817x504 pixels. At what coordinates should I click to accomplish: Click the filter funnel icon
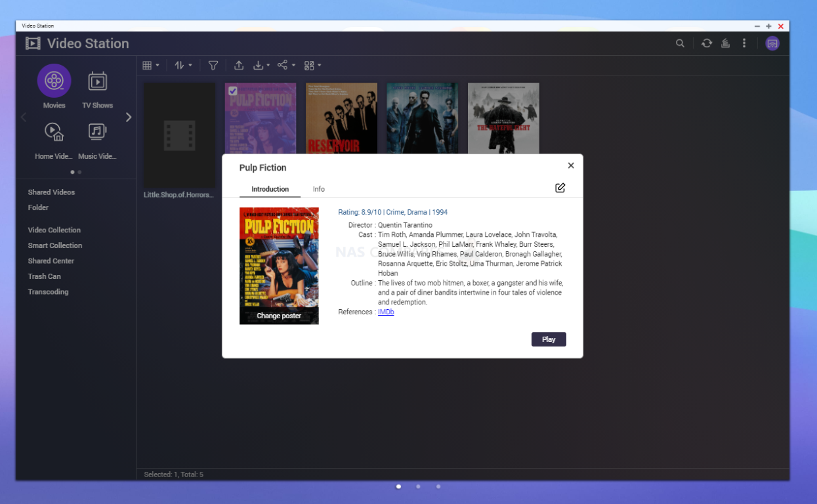pyautogui.click(x=213, y=65)
